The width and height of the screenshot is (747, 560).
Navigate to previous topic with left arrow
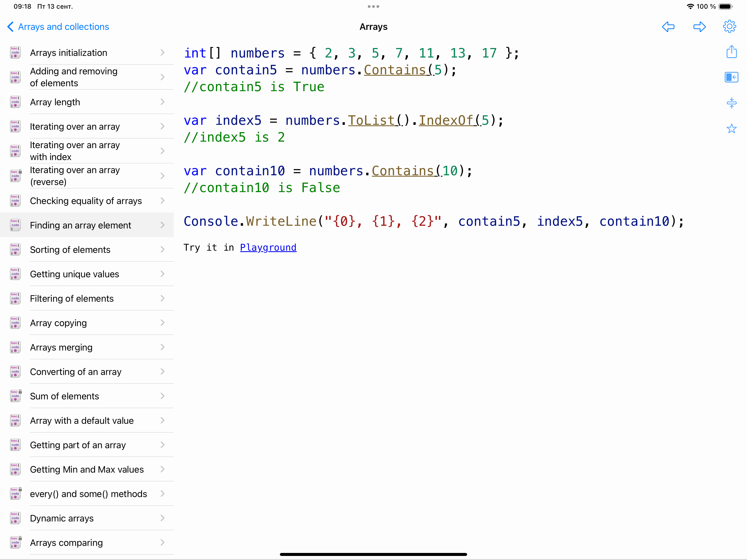[x=668, y=27]
